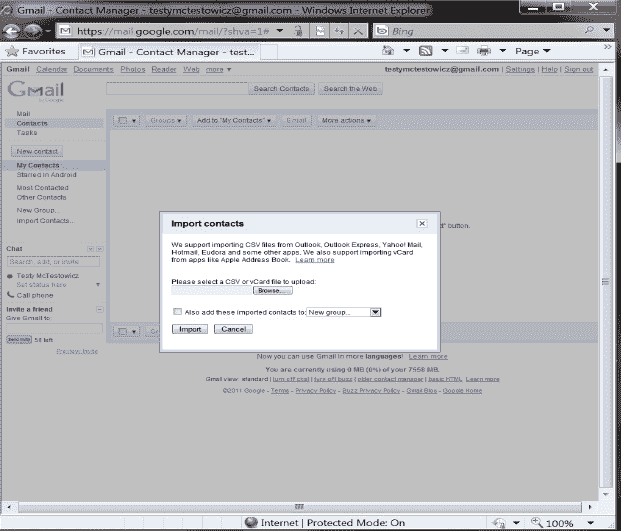The height and width of the screenshot is (531, 621).
Task: Expand the Groups dropdown
Action: (166, 120)
